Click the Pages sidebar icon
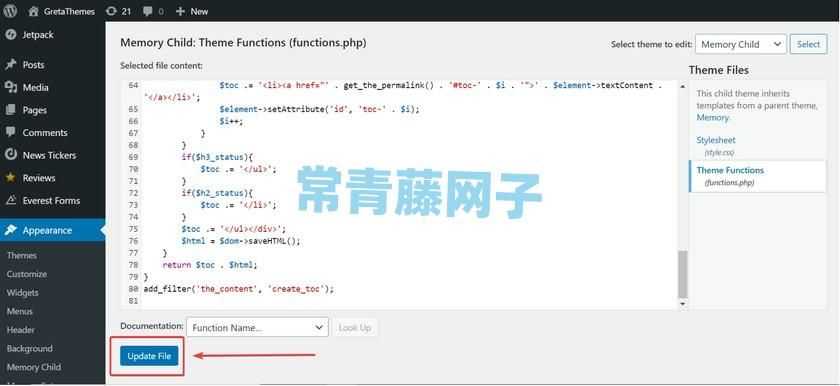 (10, 110)
